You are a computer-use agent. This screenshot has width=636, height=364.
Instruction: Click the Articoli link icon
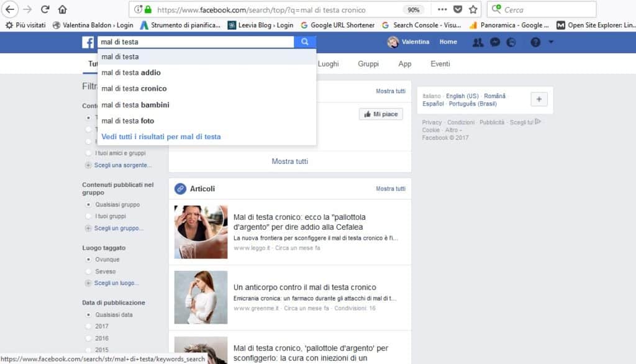(180, 189)
